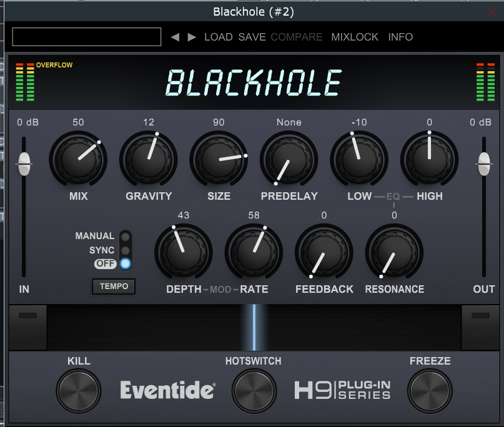Screen dimensions: 504x427
Task: Click the FEEDBACK knob
Action: point(324,252)
